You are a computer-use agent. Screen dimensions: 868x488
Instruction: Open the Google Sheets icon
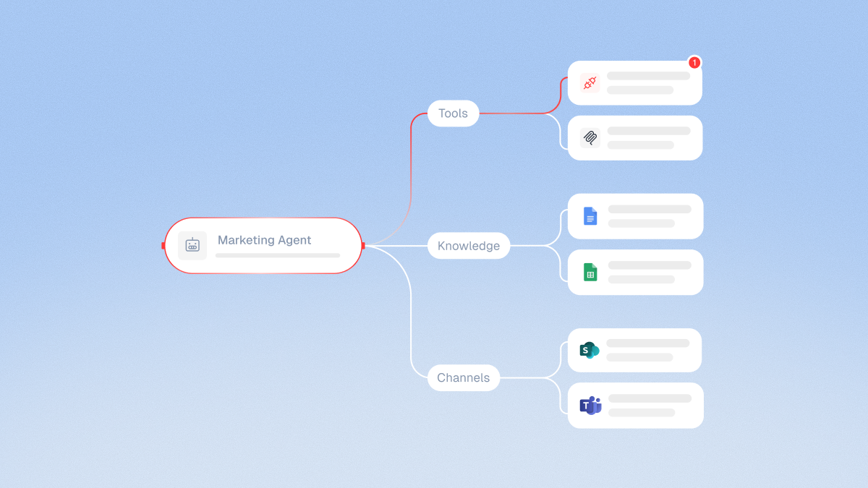(x=590, y=272)
